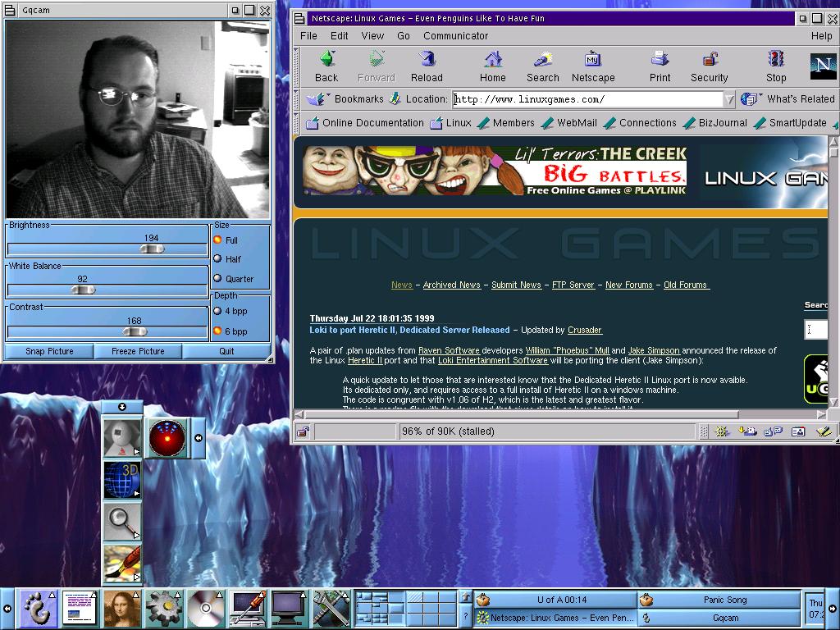The height and width of the screenshot is (630, 840).
Task: Launch the CD player panel icon
Action: point(206,609)
